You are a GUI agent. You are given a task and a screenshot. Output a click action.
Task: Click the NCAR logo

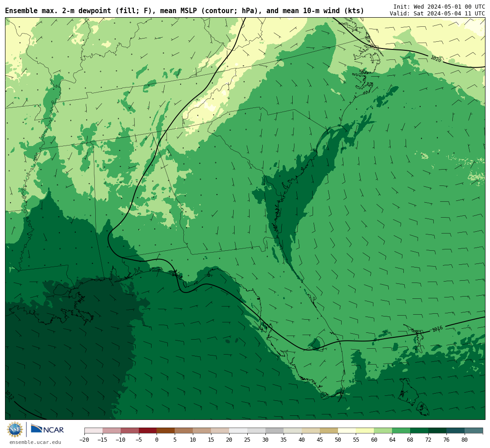[x=47, y=429]
